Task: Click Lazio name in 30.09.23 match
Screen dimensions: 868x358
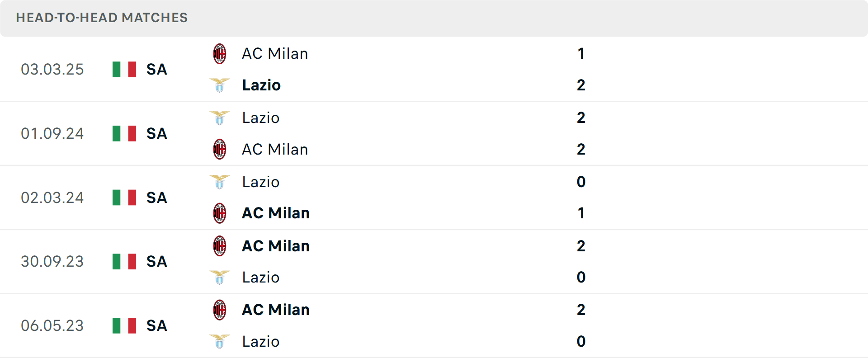Action: click(261, 277)
